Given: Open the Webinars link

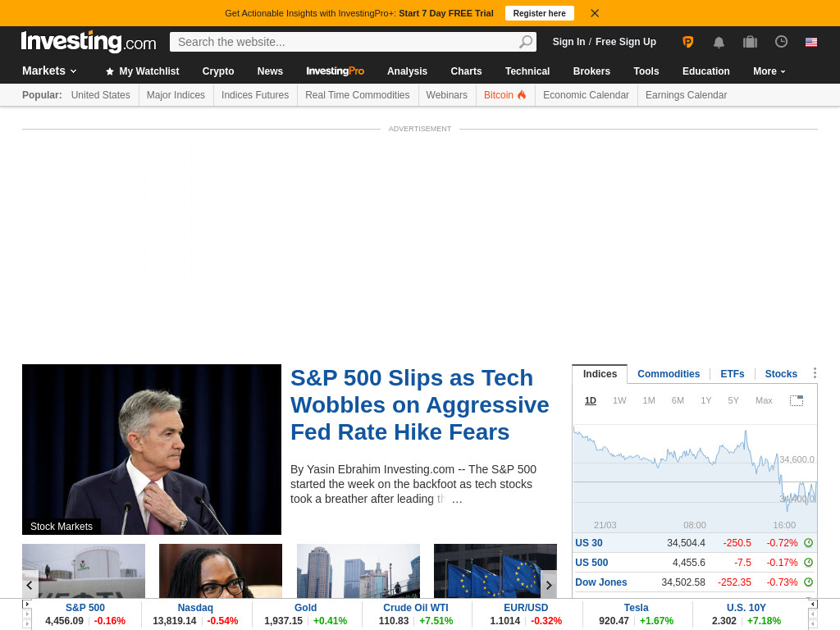Looking at the screenshot, I should 447,95.
